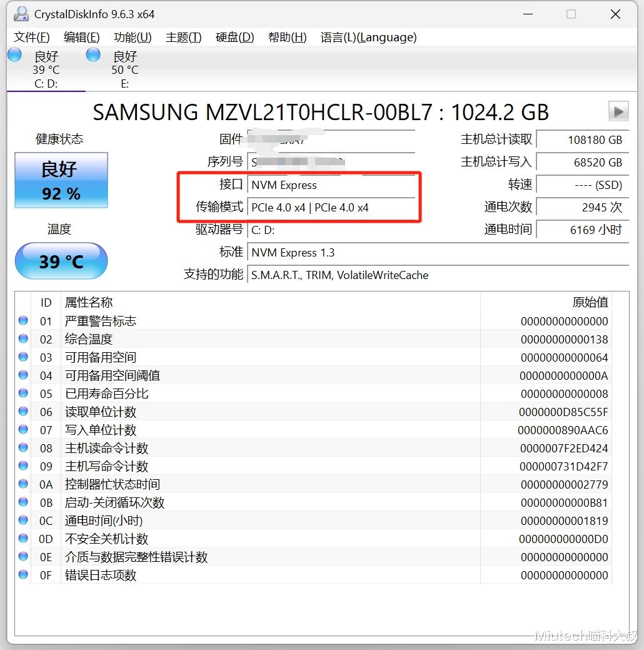Select the 已用寿命百分比 attribute row

313,394
